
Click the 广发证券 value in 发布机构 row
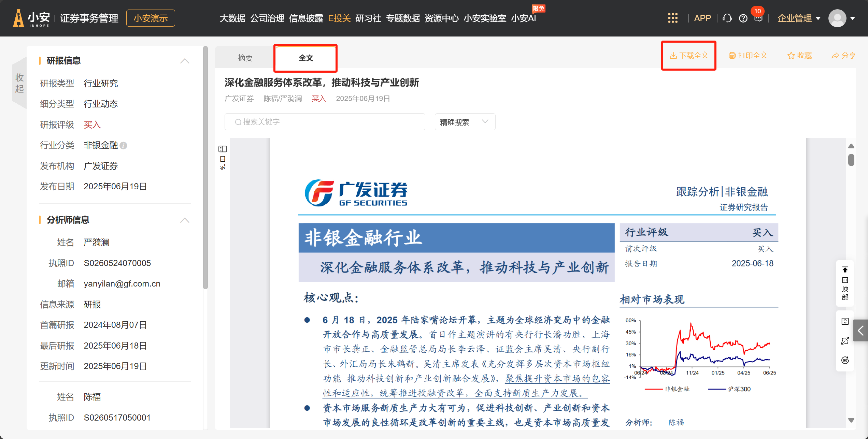pyautogui.click(x=101, y=166)
